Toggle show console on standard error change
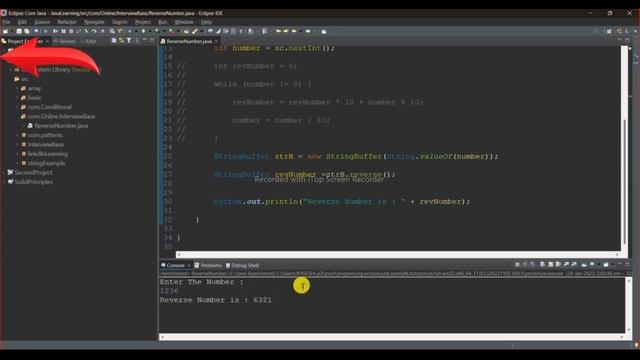The width and height of the screenshot is (640, 360). (574, 264)
